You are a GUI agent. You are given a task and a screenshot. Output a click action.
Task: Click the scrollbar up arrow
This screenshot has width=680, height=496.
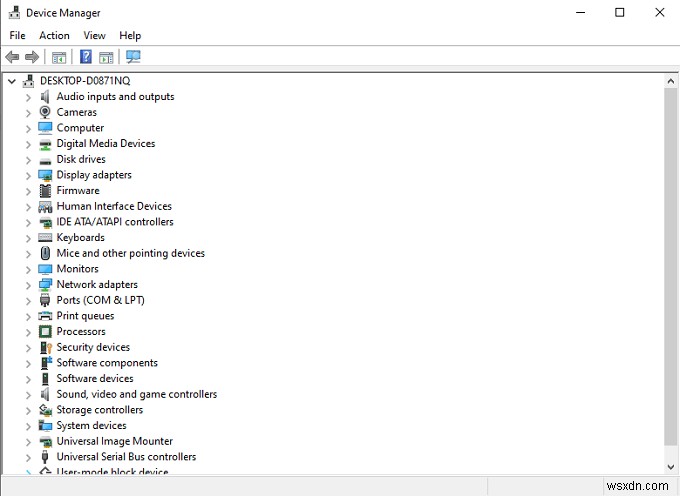pos(670,81)
